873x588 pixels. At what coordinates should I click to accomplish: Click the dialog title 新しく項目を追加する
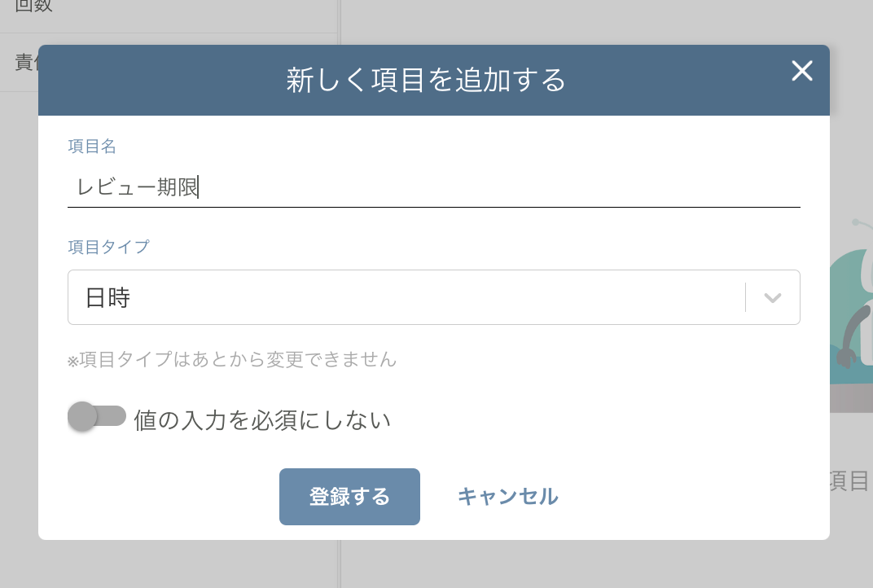425,80
